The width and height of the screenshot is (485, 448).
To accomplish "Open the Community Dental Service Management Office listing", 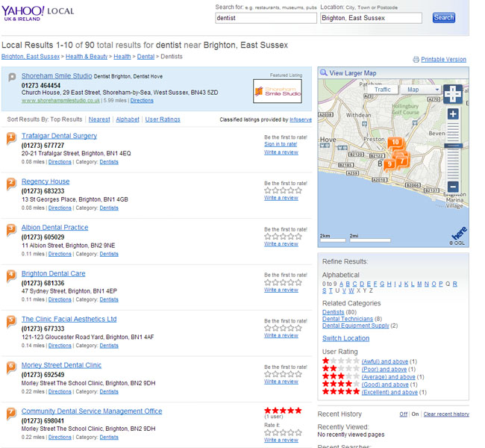I will (92, 411).
